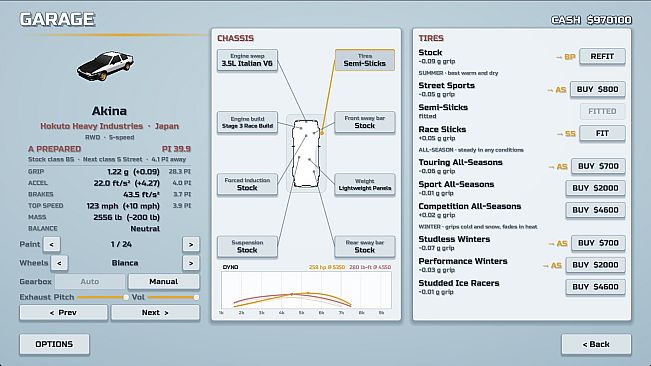Click the CASH $970100 display
The image size is (651, 366).
(592, 20)
